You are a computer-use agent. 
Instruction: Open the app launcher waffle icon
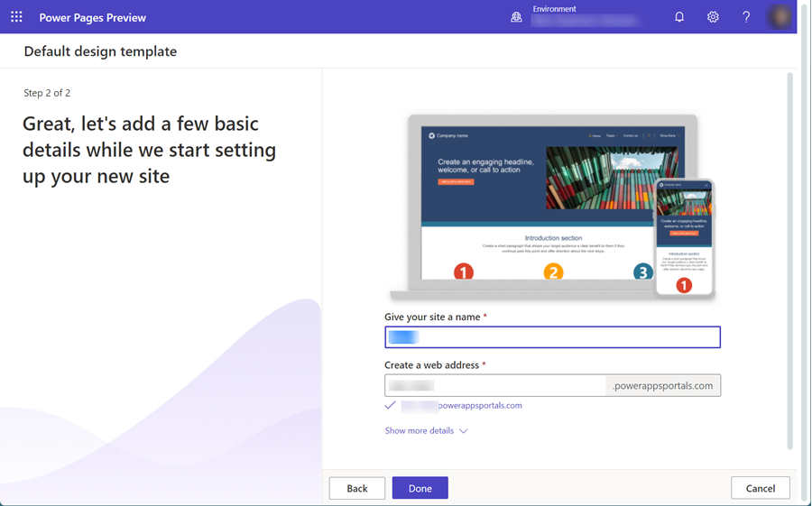tap(16, 17)
